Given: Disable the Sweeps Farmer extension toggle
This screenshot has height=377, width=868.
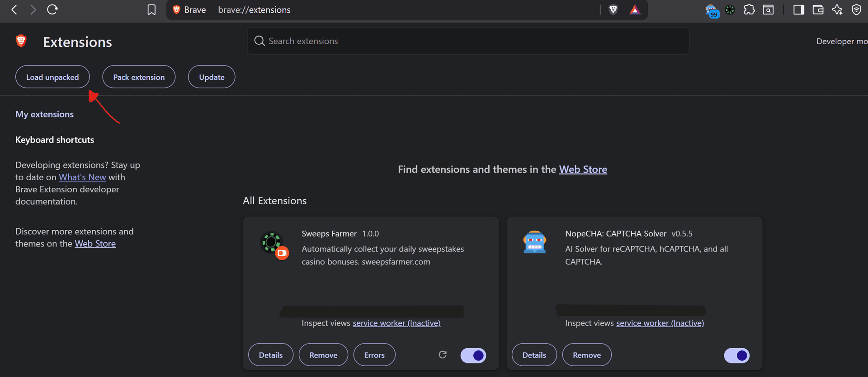Looking at the screenshot, I should 473,355.
